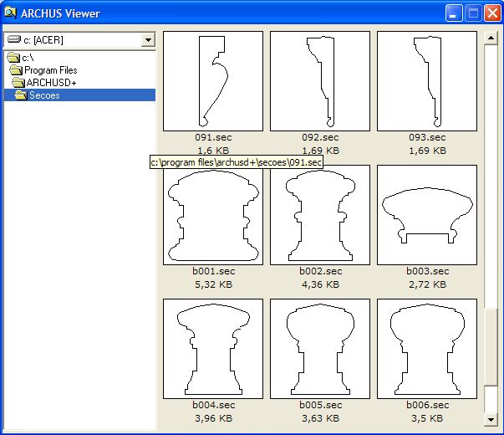Click the ARCHUS Viewer title bar icon
The height and width of the screenshot is (435, 504).
pos(10,13)
